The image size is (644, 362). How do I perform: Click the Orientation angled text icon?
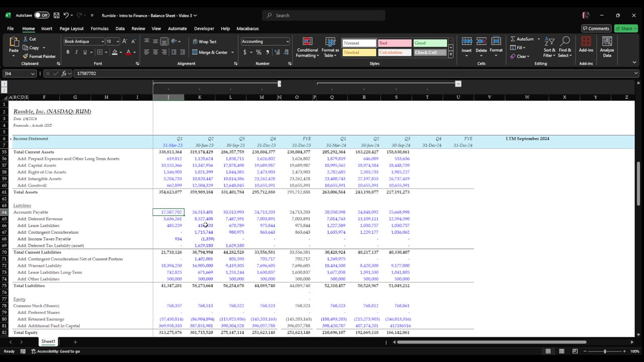click(x=174, y=41)
